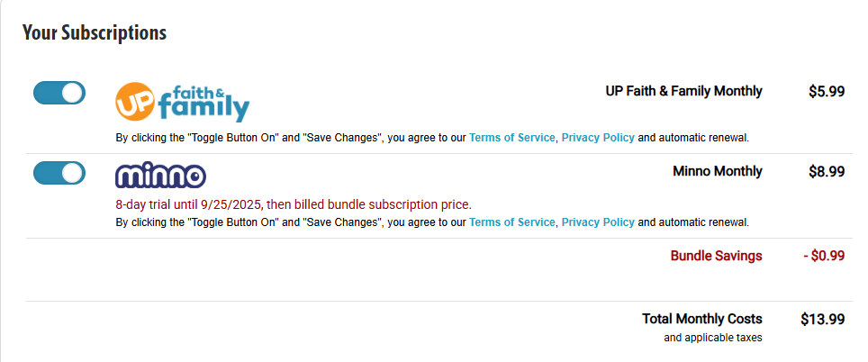This screenshot has height=362, width=868.
Task: Open Privacy Policy in UP Faith & Family row
Action: click(x=598, y=138)
